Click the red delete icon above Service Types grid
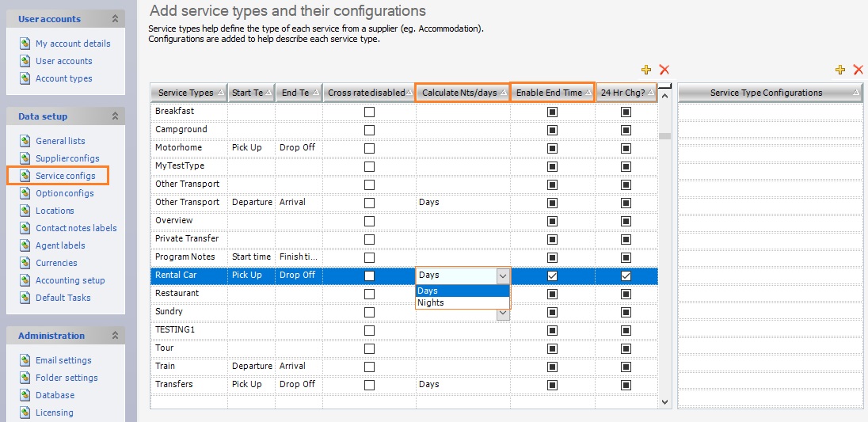868x422 pixels. pos(664,70)
